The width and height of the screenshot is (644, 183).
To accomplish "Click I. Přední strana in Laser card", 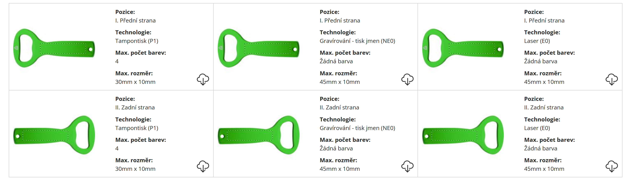I will click(544, 20).
